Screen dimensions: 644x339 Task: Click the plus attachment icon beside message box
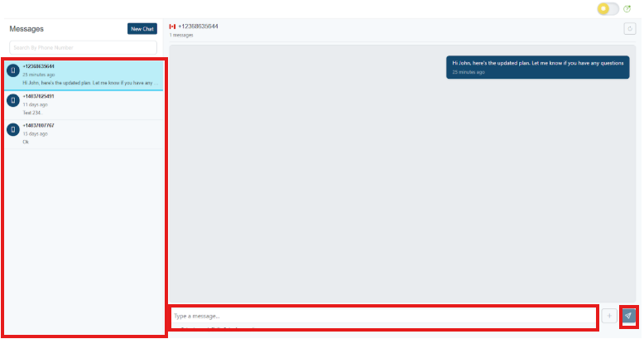tap(609, 316)
